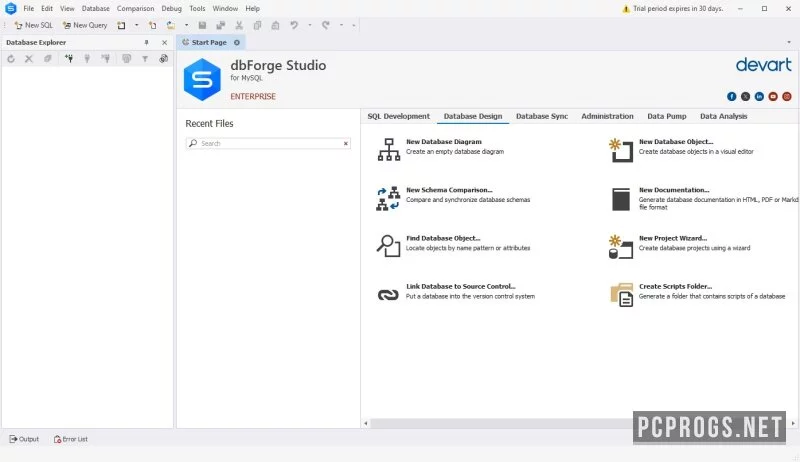Click the Paste toolbar icon
Screen dimensions: 800x462
point(276,25)
